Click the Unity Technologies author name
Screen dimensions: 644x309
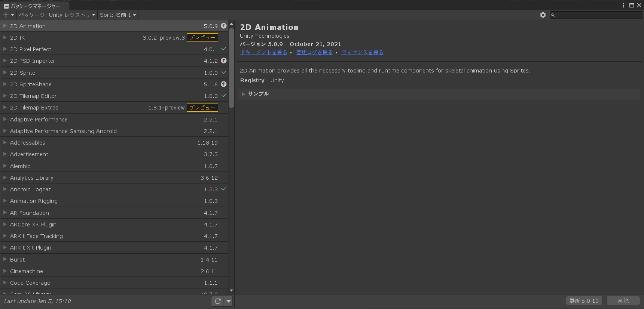pos(265,36)
